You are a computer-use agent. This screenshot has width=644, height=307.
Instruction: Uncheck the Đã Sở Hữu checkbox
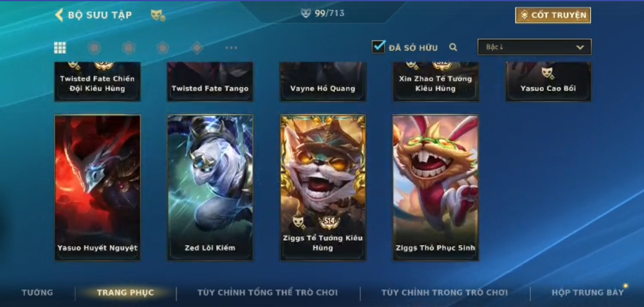pos(378,47)
